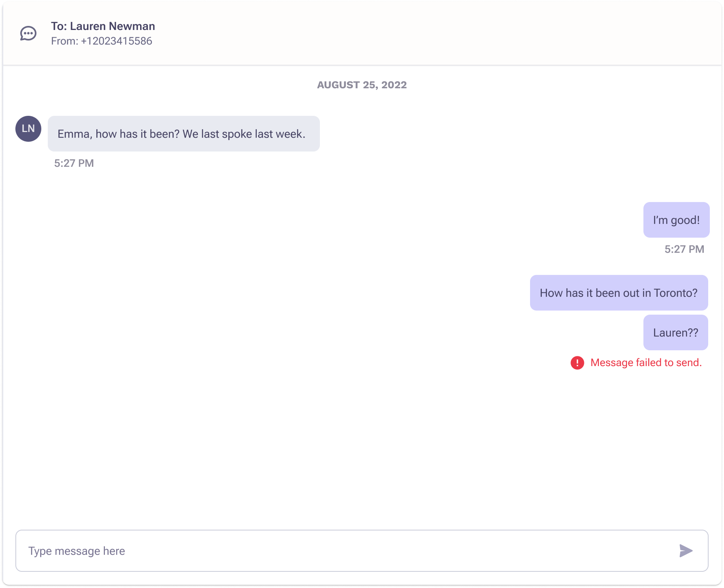Click the "I'm good!" message bubble

click(x=676, y=220)
